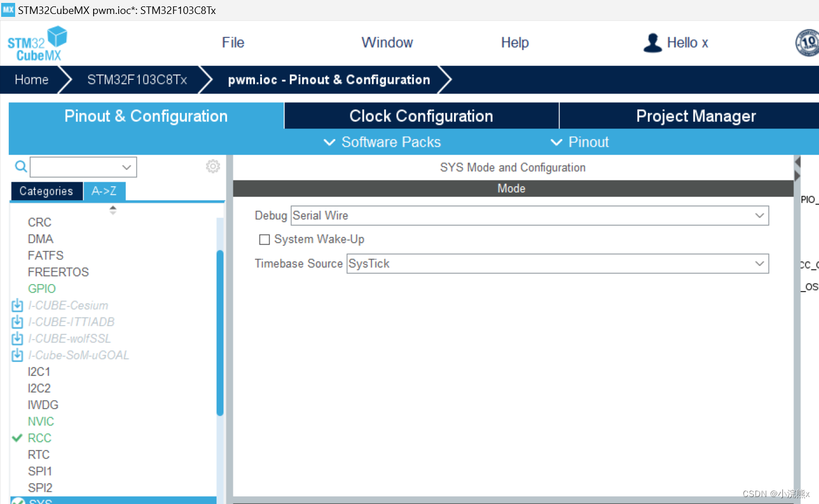
Task: Switch to the Clock Configuration tab
Action: [421, 116]
